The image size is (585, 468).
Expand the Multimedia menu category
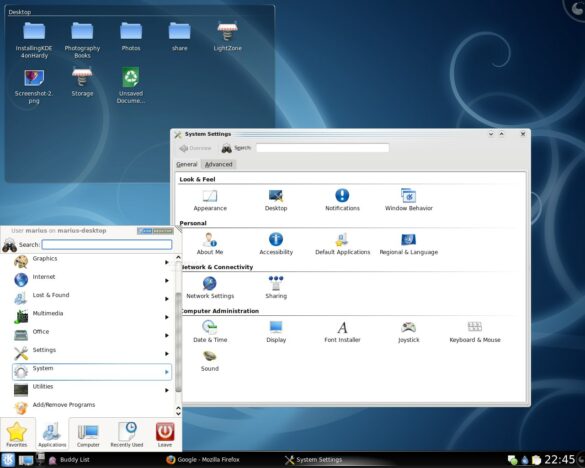tap(91, 316)
